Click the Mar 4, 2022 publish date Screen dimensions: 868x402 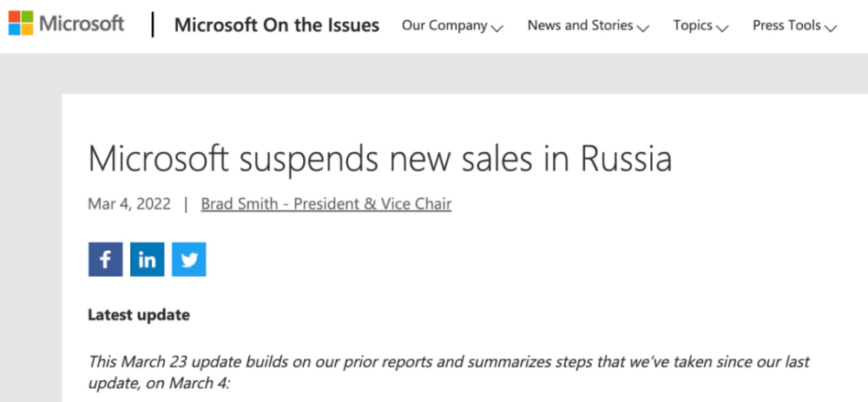point(128,204)
